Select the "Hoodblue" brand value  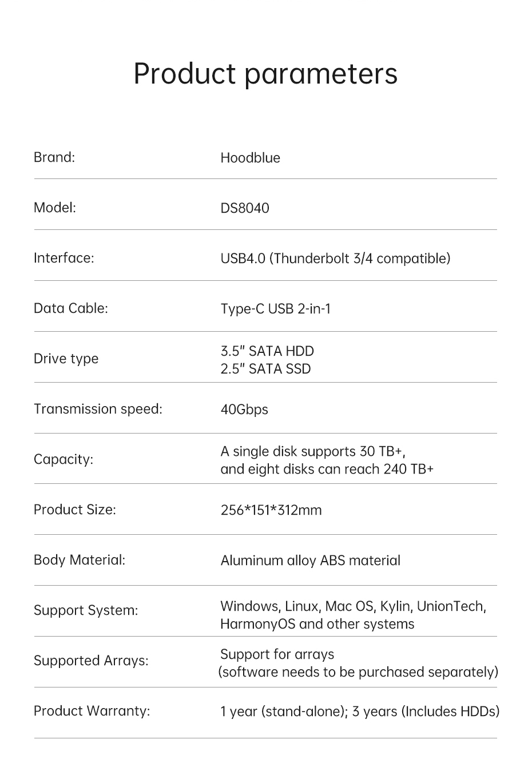[x=250, y=158]
